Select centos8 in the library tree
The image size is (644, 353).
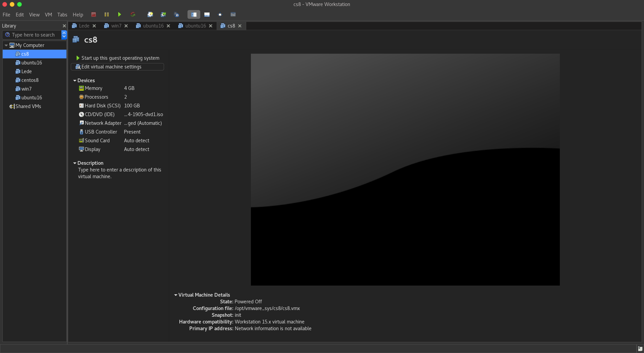[x=35, y=80]
